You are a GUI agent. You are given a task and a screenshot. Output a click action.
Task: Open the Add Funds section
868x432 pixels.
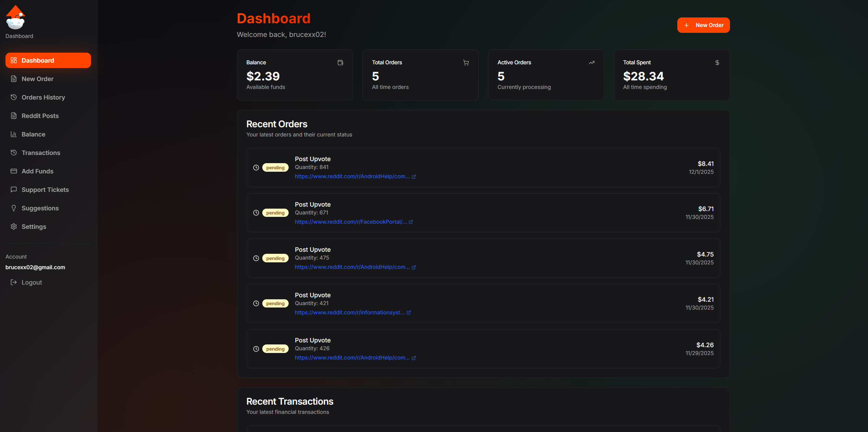37,171
